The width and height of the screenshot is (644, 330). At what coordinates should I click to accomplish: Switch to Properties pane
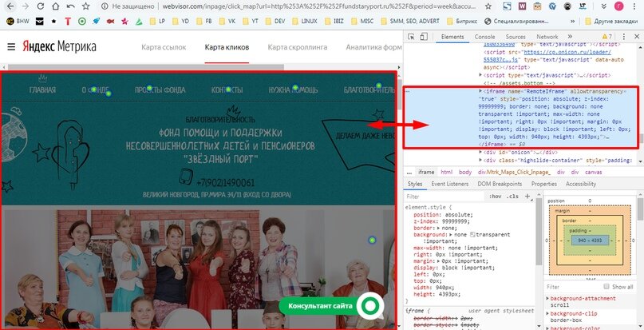coord(543,184)
